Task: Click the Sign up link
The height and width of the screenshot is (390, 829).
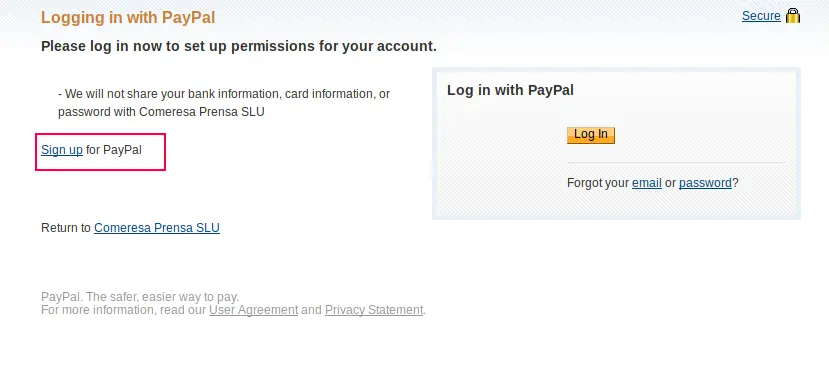Action: click(x=62, y=150)
